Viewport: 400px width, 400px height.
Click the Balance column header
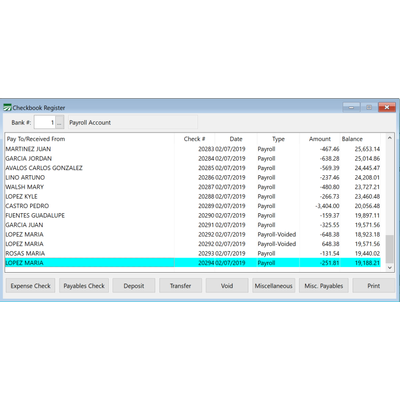[352, 139]
